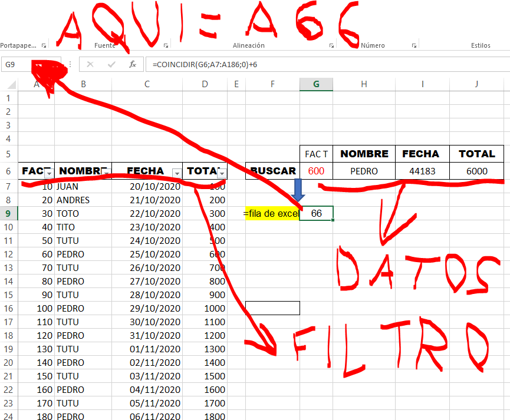Screen dimensions: 510x420
Task: Select column I header
Action: (x=422, y=84)
